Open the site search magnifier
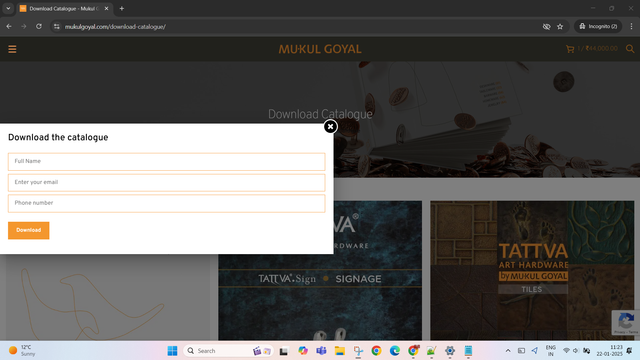Viewport: 640px width, 360px height. point(630,49)
